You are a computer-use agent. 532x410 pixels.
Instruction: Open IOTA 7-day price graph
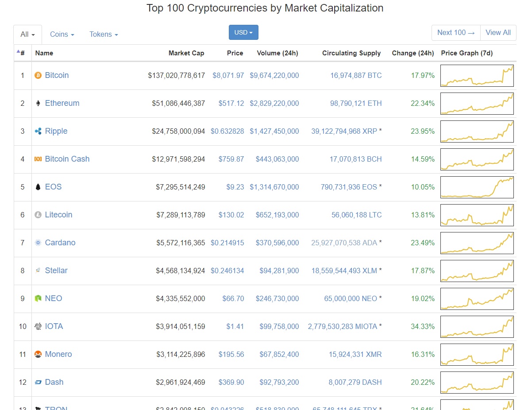477,327
